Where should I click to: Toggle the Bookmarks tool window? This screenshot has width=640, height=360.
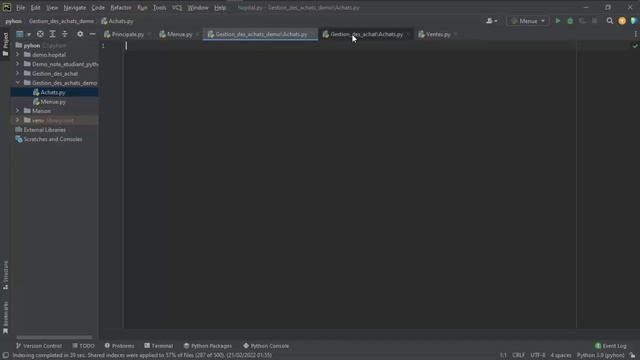[5, 318]
